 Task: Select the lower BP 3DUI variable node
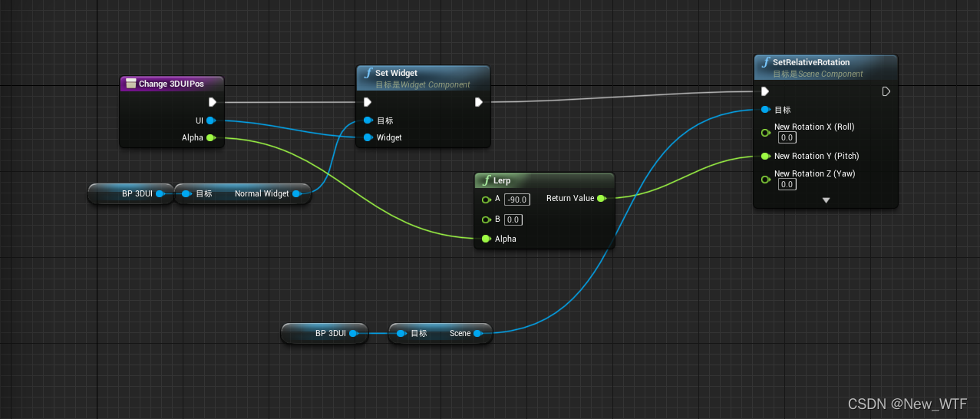325,333
